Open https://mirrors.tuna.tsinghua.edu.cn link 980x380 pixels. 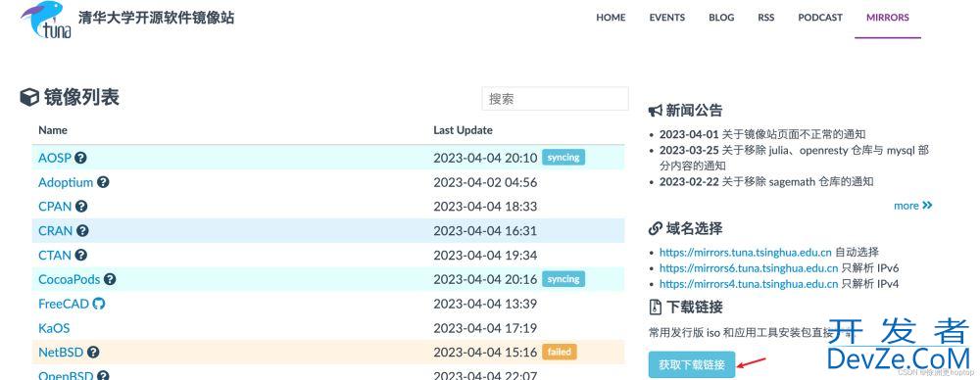745,253
